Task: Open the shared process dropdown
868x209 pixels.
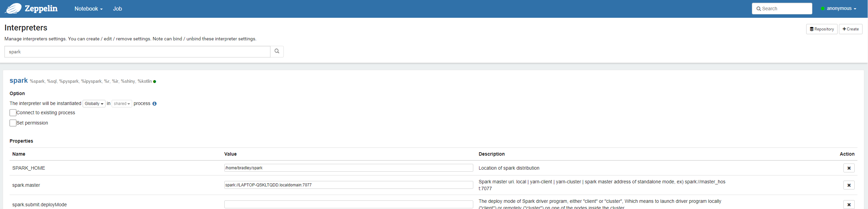Action: pyautogui.click(x=122, y=104)
